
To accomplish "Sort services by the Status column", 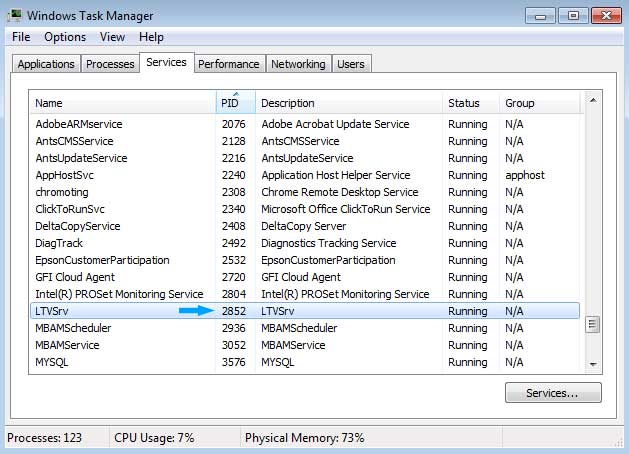I will pyautogui.click(x=471, y=103).
